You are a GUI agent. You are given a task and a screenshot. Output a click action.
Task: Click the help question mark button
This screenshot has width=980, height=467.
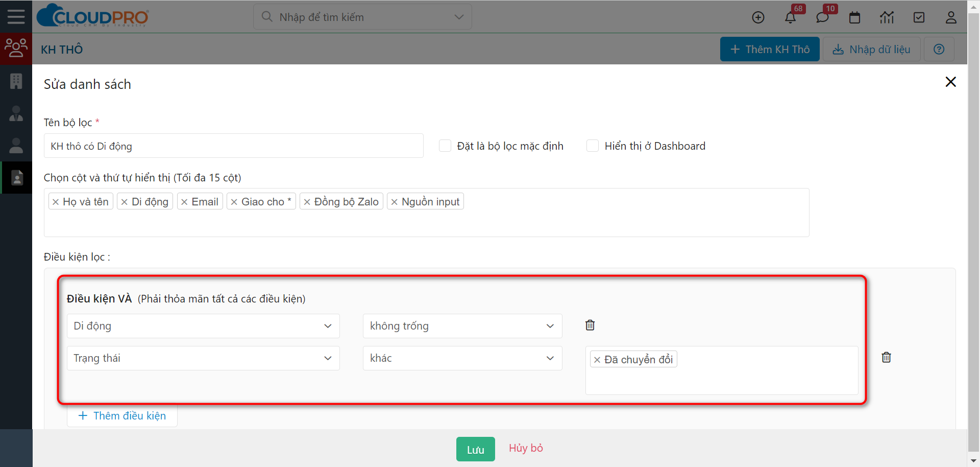tap(939, 49)
